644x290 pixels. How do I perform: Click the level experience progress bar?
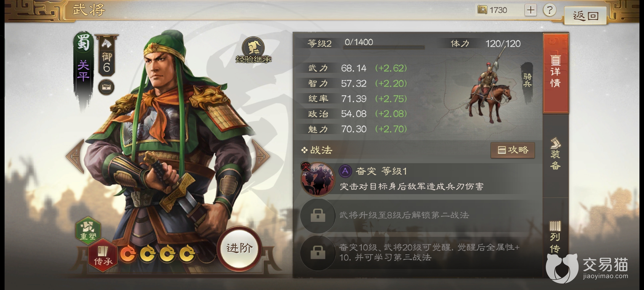pyautogui.click(x=384, y=47)
